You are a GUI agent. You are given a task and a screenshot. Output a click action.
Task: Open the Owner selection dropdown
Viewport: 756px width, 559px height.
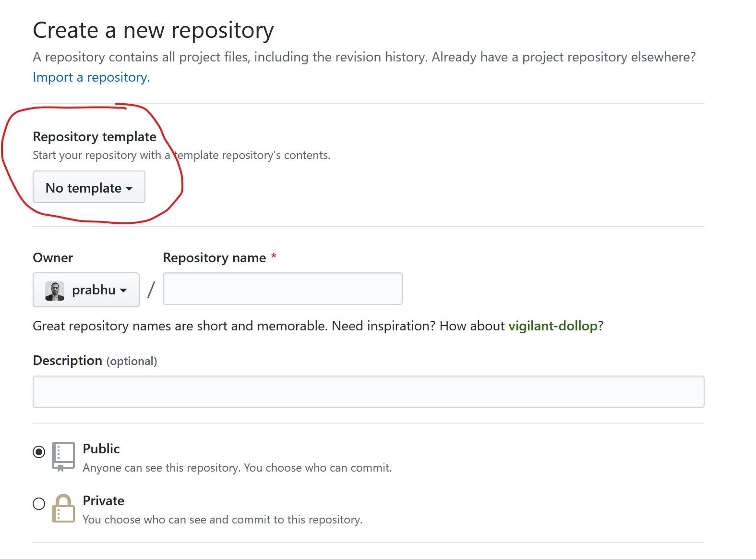[x=86, y=290]
